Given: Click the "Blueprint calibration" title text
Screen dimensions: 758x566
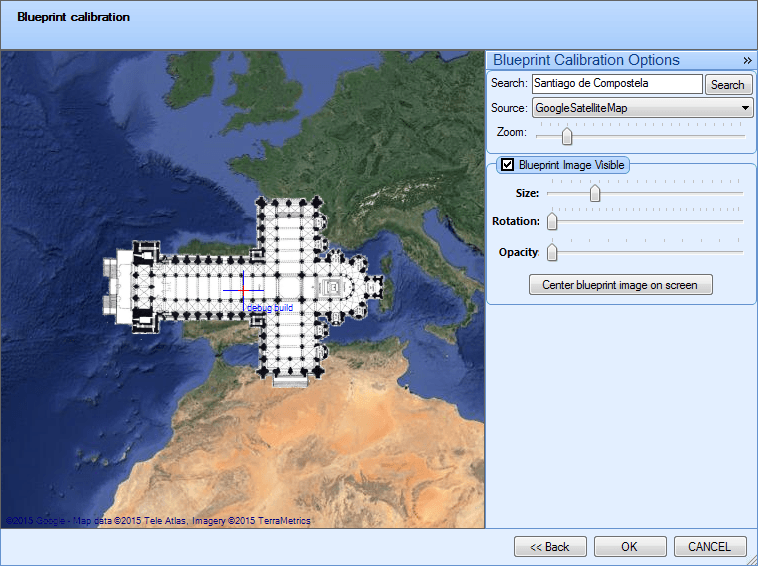Looking at the screenshot, I should (x=73, y=17).
